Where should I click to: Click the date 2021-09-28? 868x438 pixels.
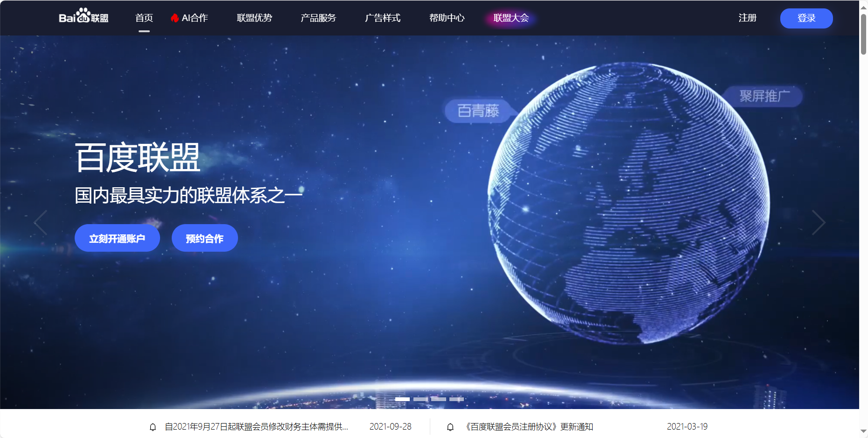(391, 427)
